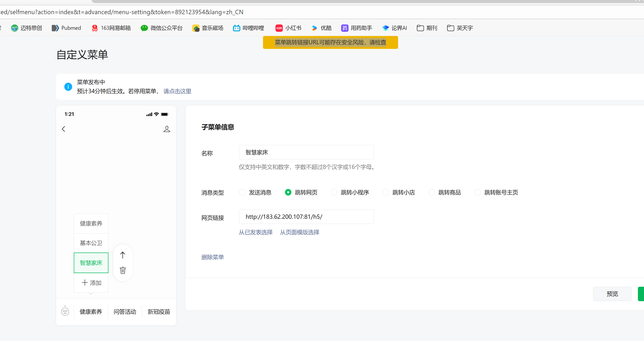The height and width of the screenshot is (341, 644).
Task: Click the profile icon in phone preview
Action: [x=167, y=129]
